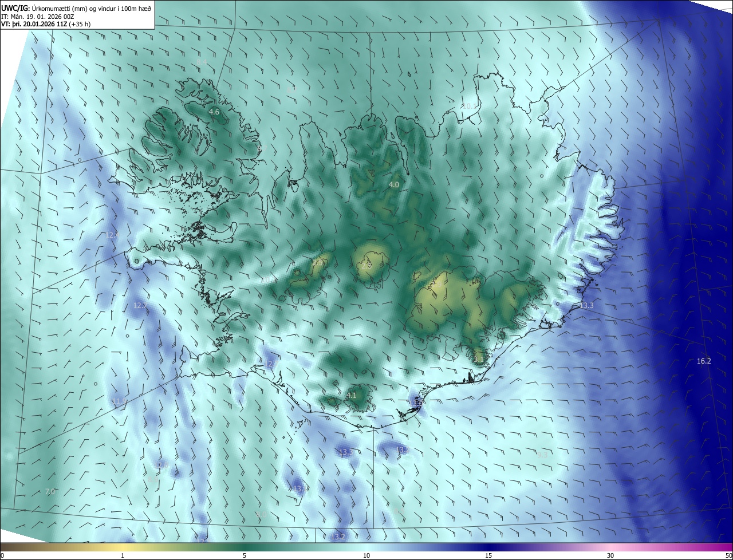Click the 8.0 value label
Viewport: 733px width, 560px height.
261,514
